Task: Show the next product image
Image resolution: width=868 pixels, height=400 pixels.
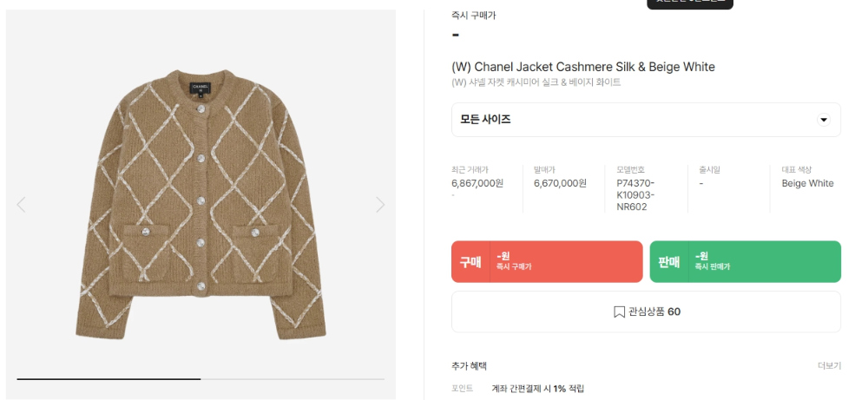Action: [380, 205]
